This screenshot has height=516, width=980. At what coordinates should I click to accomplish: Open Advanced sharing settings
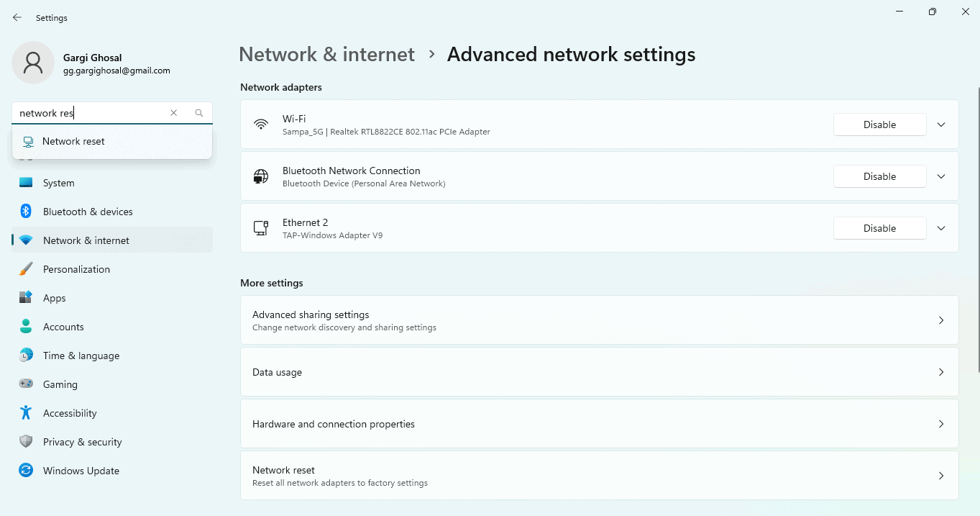click(x=598, y=320)
